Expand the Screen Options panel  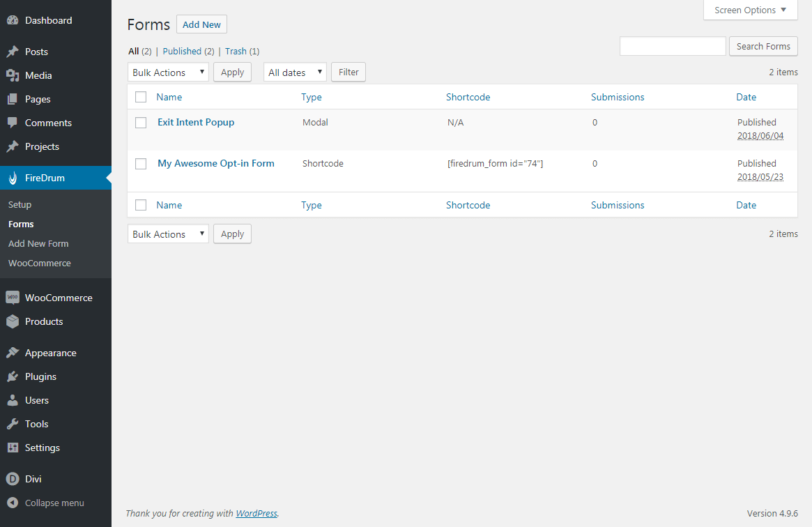(x=750, y=10)
